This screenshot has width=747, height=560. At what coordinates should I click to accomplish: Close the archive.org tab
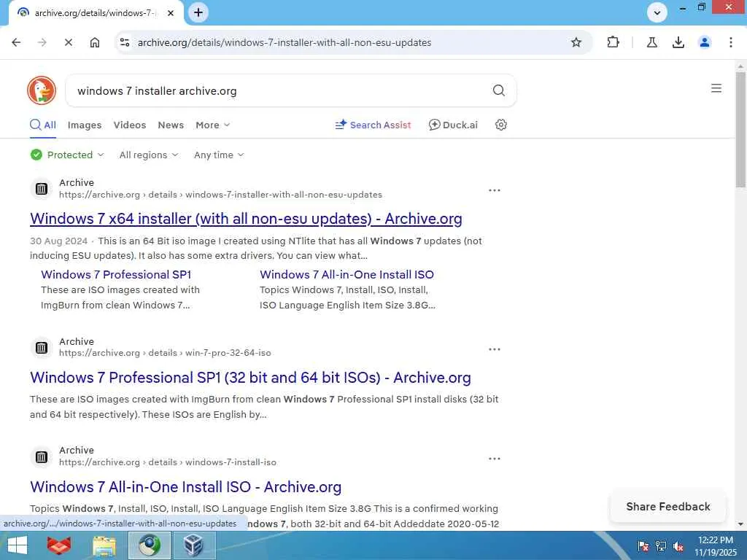coord(171,13)
